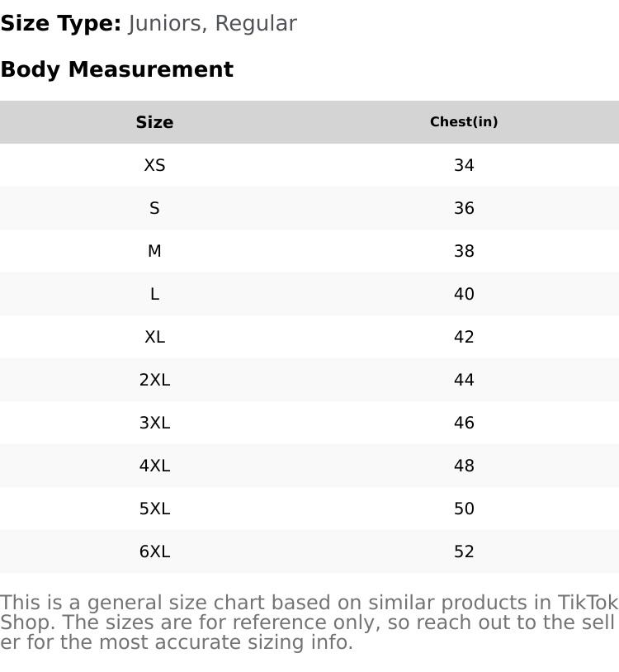Image resolution: width=619 pixels, height=672 pixels.
Task: Click chest value 40
Action: pos(464,294)
